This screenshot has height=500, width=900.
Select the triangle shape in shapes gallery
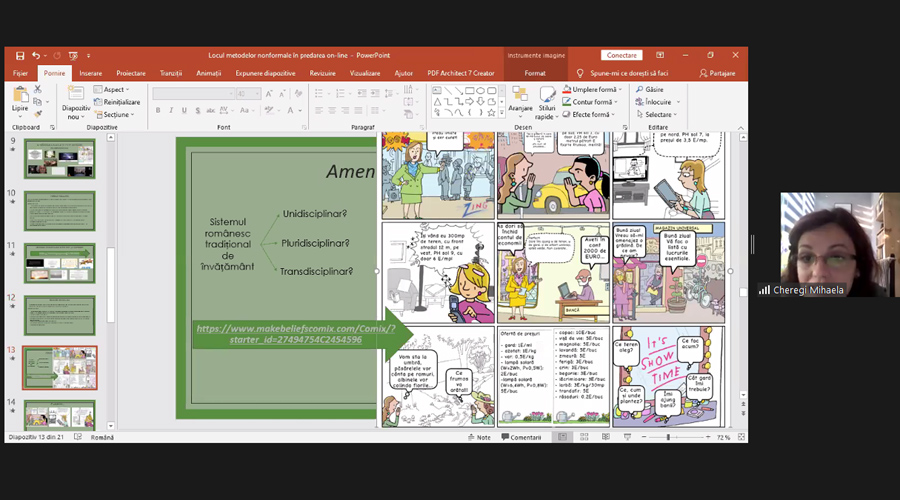click(x=437, y=102)
